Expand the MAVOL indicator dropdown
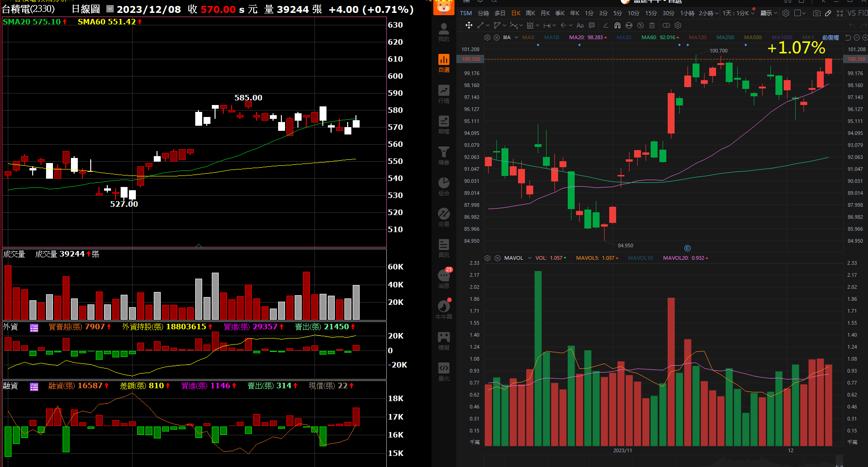The image size is (868, 467). click(530, 258)
